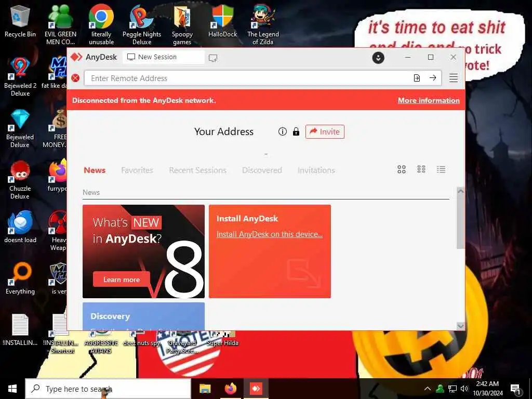
Task: Switch to large tile view
Action: 402,169
